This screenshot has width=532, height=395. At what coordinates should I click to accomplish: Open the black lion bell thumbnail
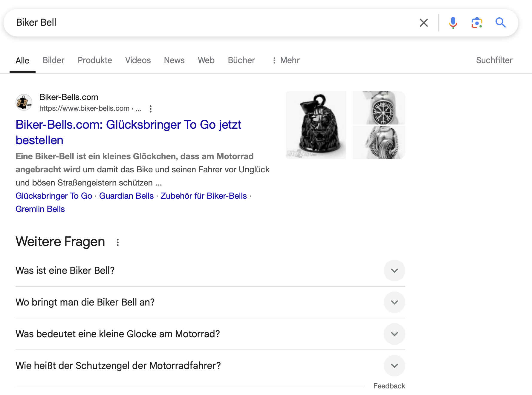(316, 125)
